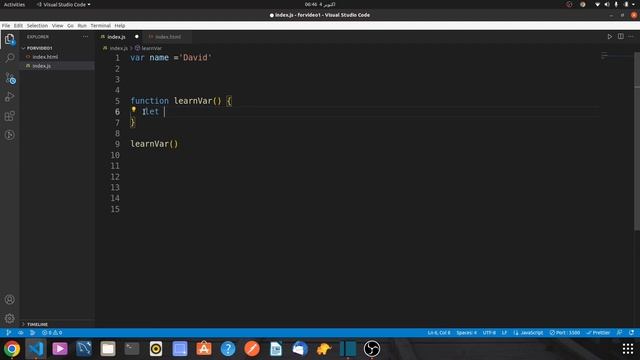Open OBS Studio from the dock

click(x=372, y=349)
